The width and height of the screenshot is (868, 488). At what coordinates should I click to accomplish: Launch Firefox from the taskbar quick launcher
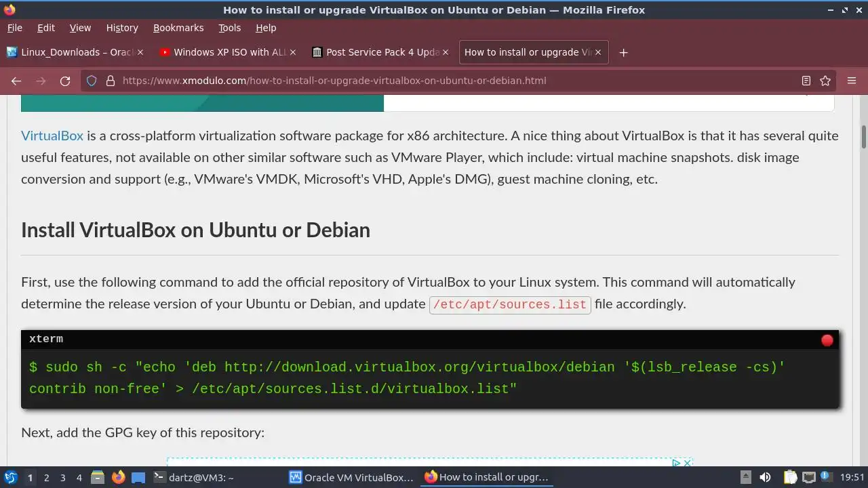tap(119, 477)
